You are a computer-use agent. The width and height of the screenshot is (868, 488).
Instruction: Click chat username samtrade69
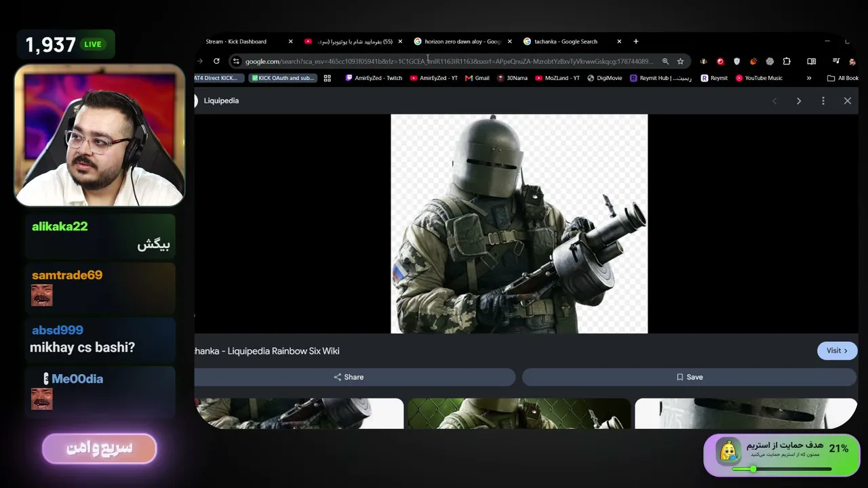[x=67, y=275]
